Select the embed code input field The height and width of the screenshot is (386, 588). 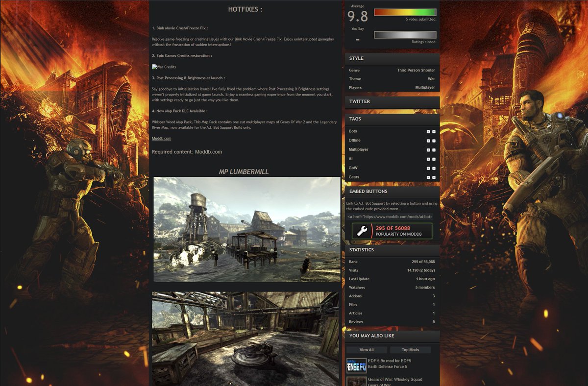coord(390,217)
